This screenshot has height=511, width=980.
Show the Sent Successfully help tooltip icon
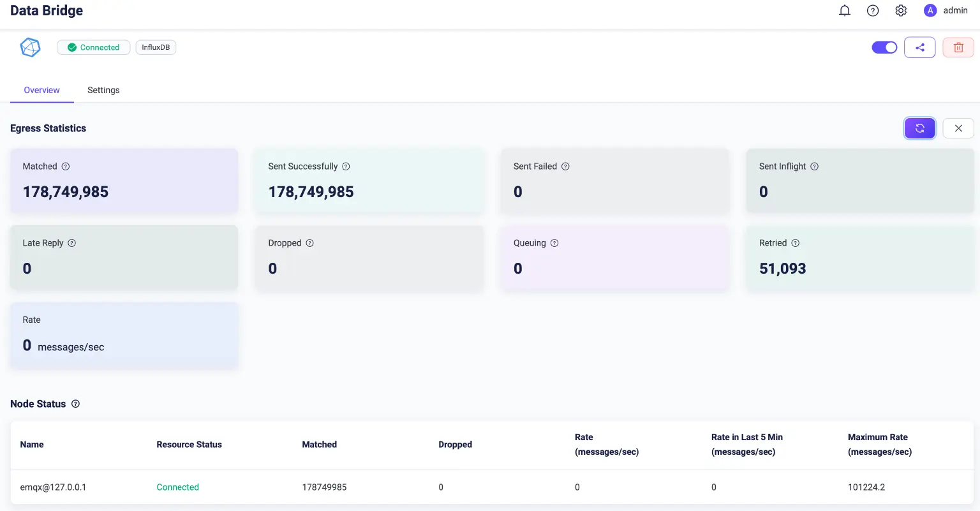(346, 167)
